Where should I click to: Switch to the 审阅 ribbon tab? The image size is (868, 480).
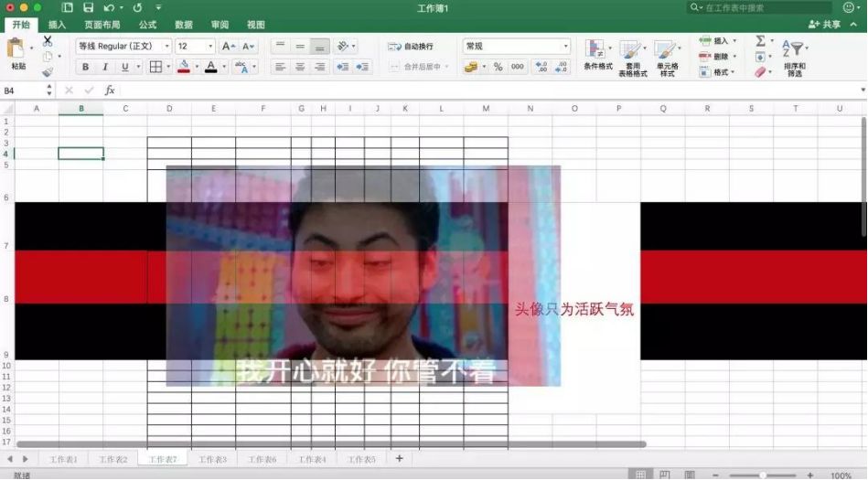click(x=220, y=25)
